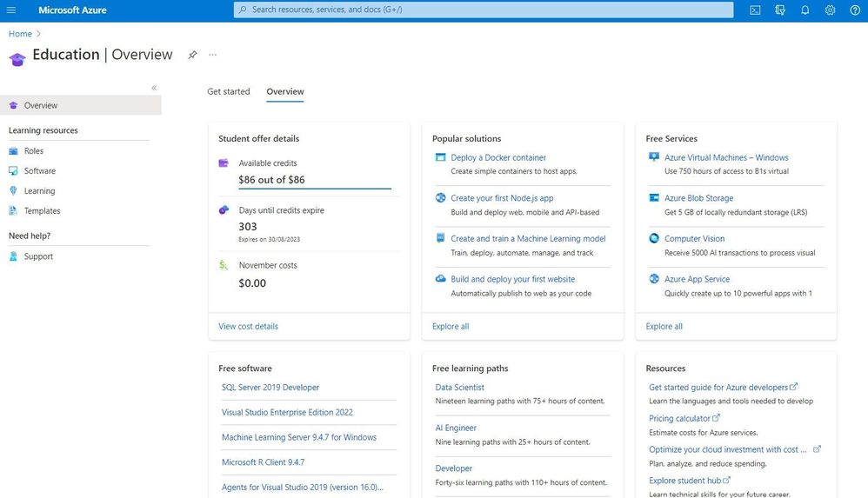Open Agents for Visual Studio 2019 link
The width and height of the screenshot is (868, 498).
coord(303,487)
